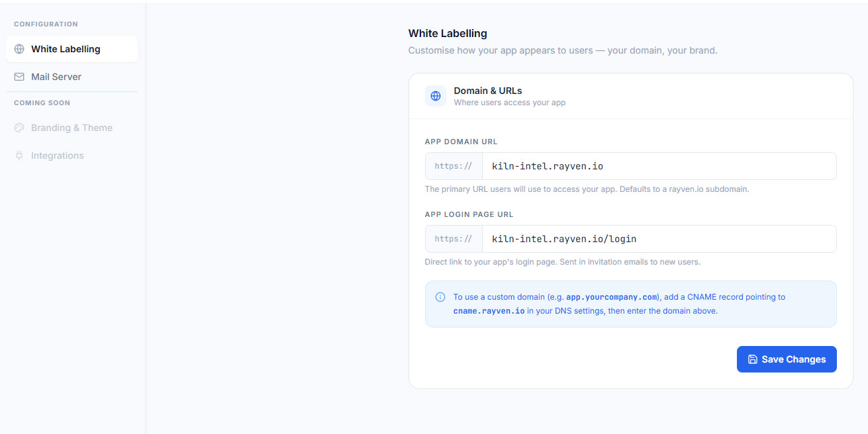Click the floppy disk icon on Save Changes

click(x=753, y=359)
